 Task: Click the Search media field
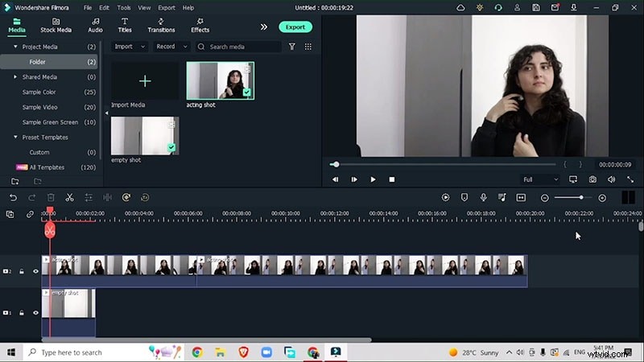coord(238,47)
